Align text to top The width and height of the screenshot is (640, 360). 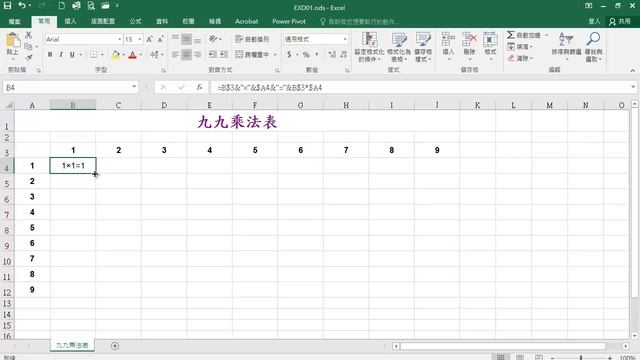(176, 39)
